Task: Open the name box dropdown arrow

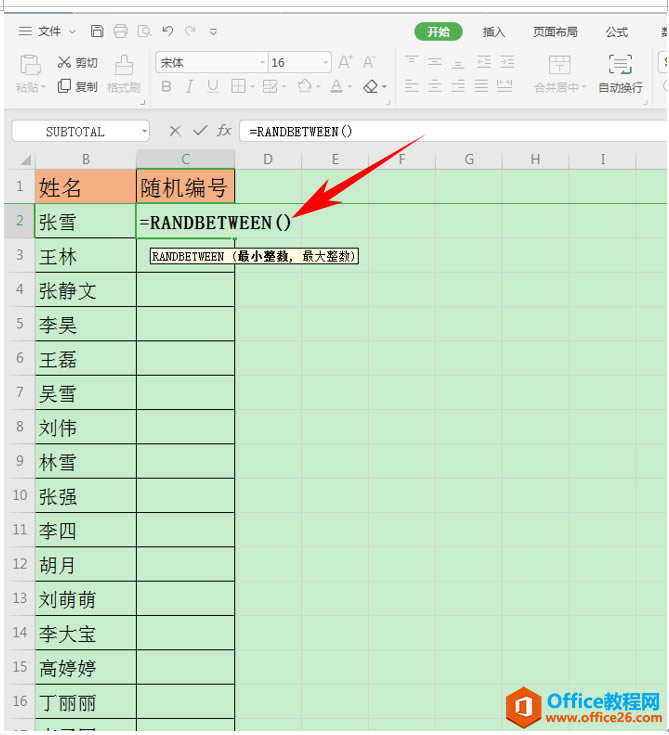Action: (144, 131)
